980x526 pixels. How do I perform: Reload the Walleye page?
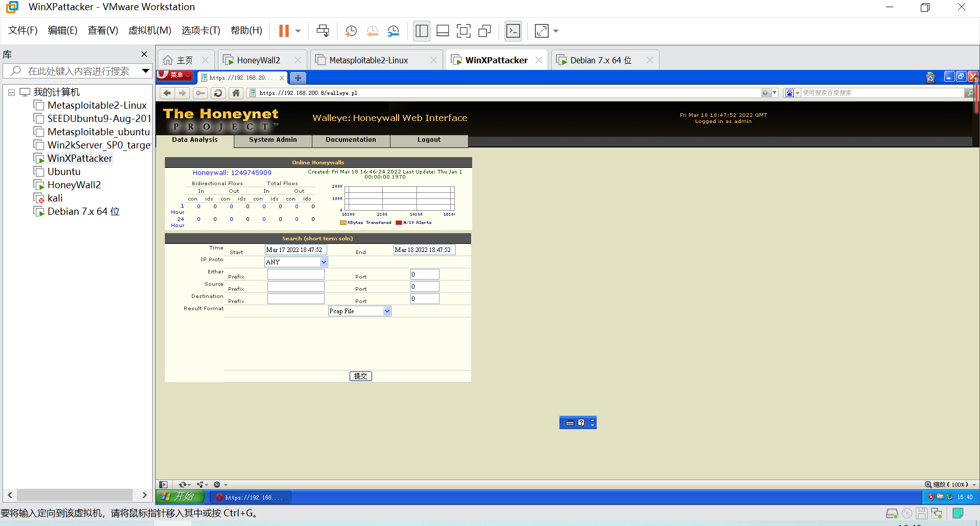coord(218,93)
